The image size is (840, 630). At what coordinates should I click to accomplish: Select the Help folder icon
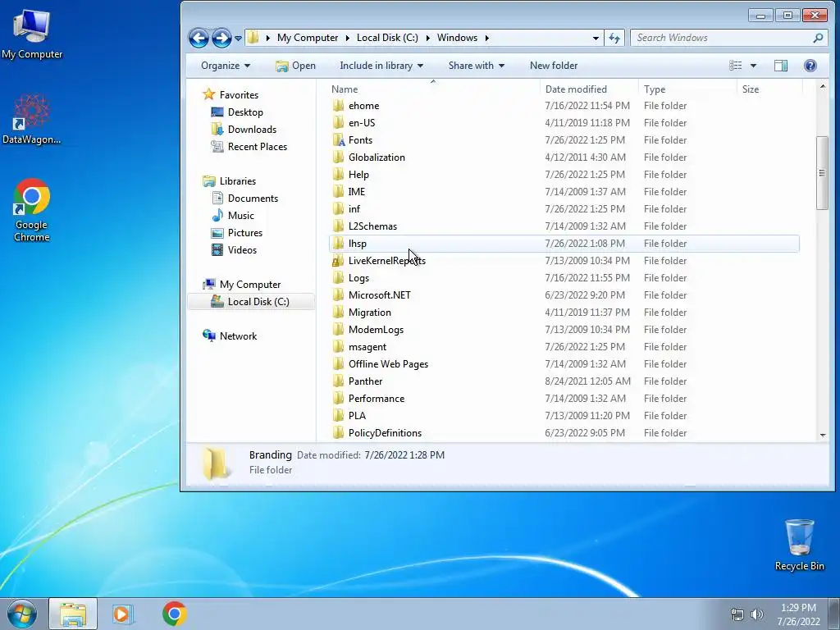pyautogui.click(x=338, y=174)
